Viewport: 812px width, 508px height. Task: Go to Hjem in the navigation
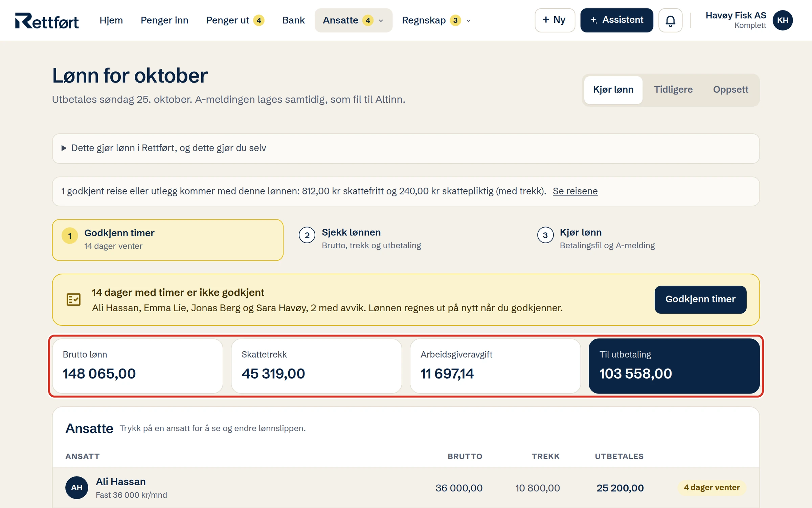pyautogui.click(x=111, y=20)
